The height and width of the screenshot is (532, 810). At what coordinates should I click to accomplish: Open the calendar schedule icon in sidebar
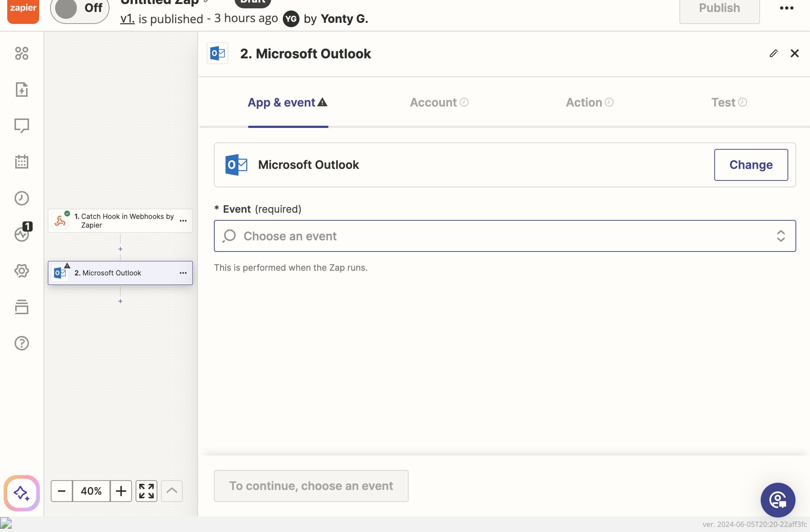[22, 162]
